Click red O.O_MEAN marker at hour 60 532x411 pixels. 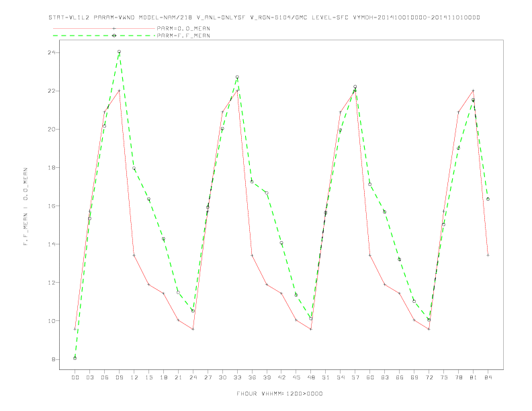(x=370, y=255)
